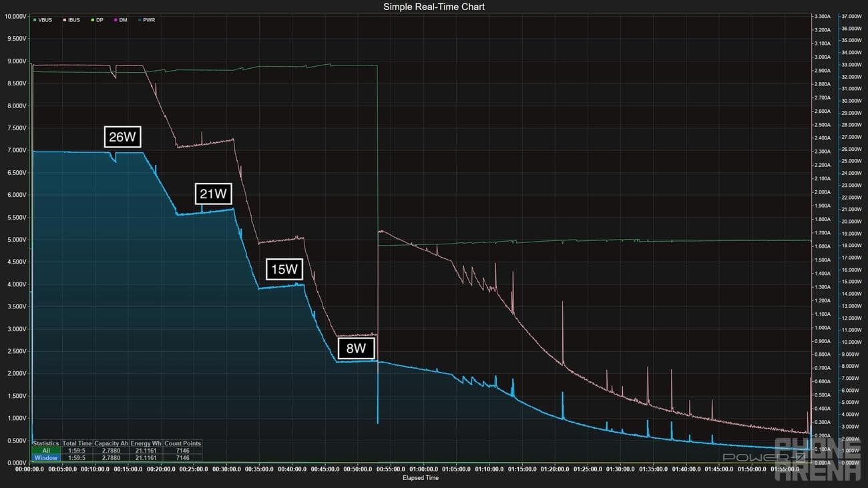Click the DP legend color marker
The image size is (868, 488).
click(x=91, y=20)
